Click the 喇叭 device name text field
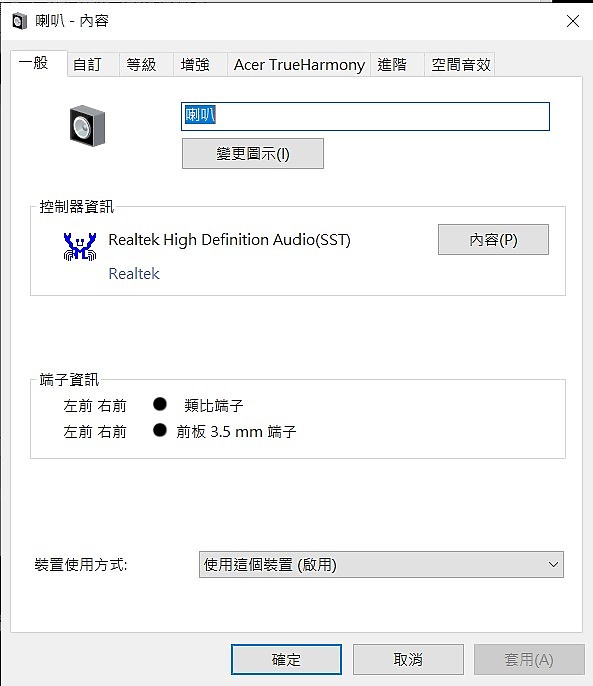This screenshot has height=686, width=593. pos(365,116)
